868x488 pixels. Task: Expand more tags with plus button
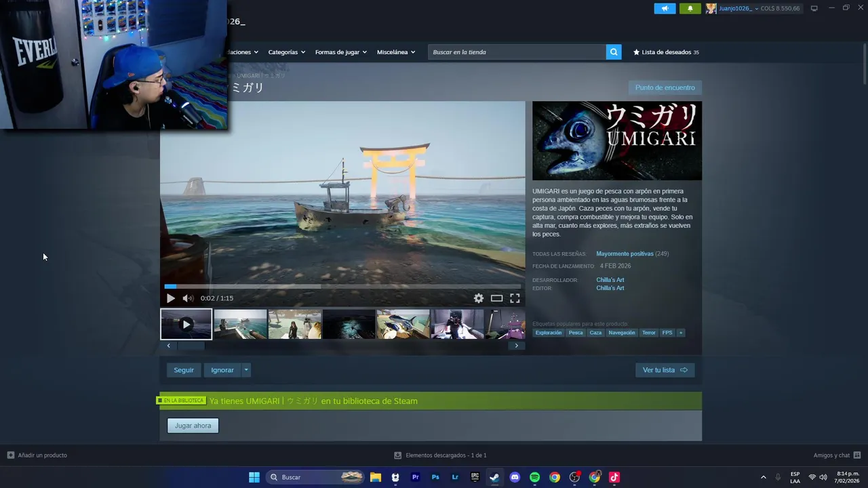[681, 333]
